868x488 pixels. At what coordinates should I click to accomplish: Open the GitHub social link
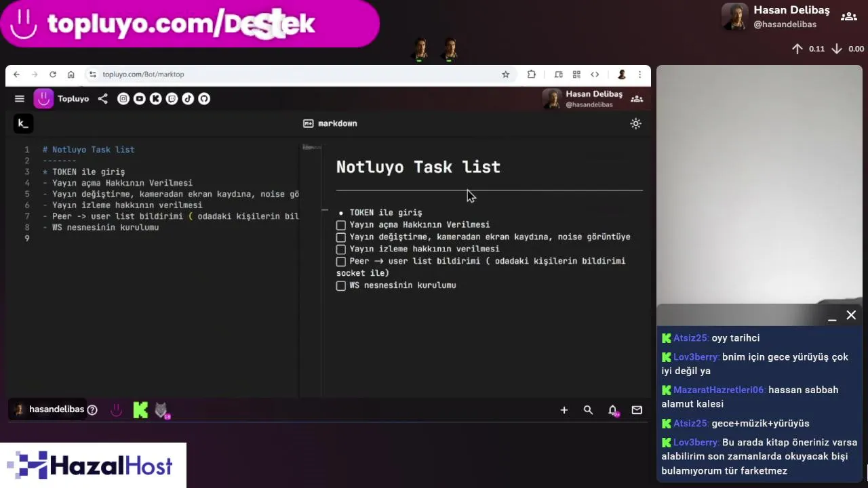(x=204, y=99)
